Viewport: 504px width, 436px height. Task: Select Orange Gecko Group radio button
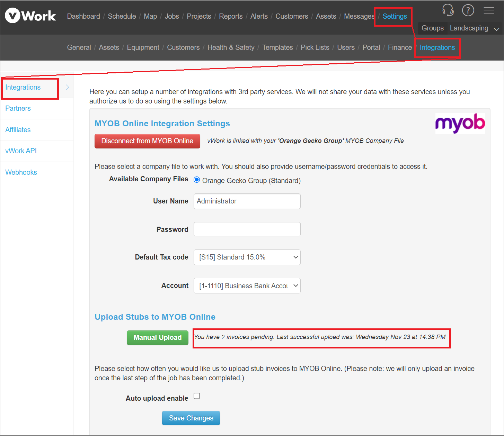pos(197,180)
